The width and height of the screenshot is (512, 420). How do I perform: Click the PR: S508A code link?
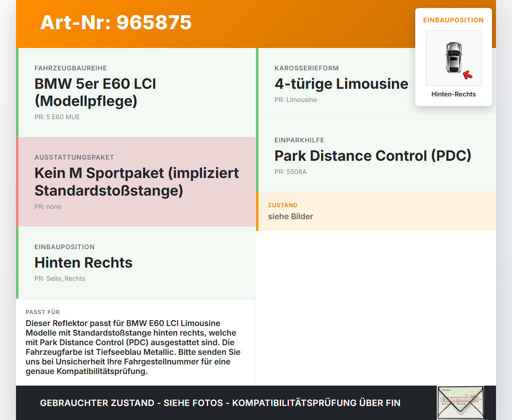[x=290, y=172]
